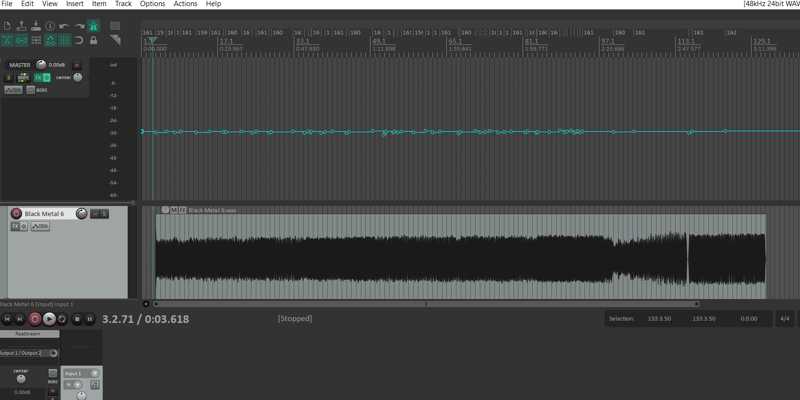Open the Edit menu
Viewport: 800px width, 400px height.
[x=27, y=4]
